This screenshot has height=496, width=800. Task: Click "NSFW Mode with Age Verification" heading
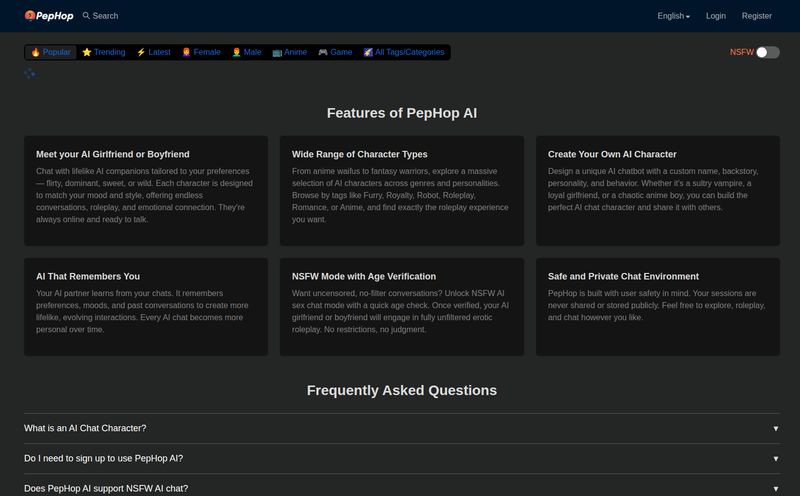coord(364,276)
